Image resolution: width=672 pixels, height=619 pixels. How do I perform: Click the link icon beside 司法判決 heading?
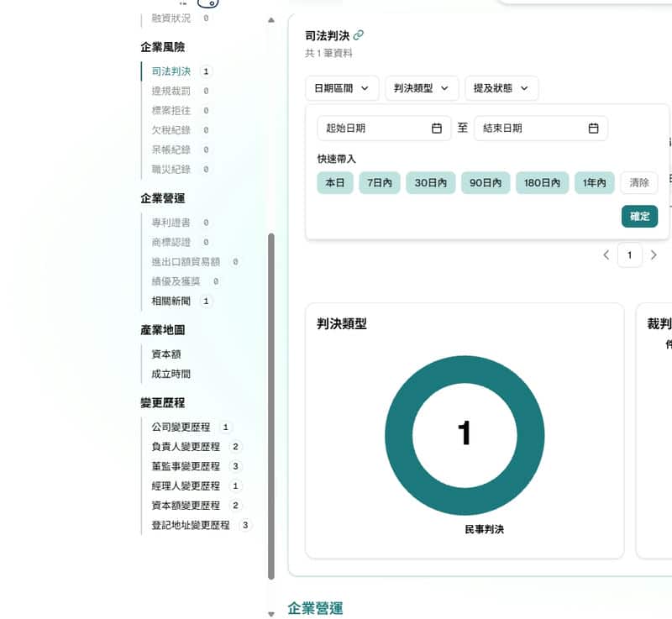359,35
